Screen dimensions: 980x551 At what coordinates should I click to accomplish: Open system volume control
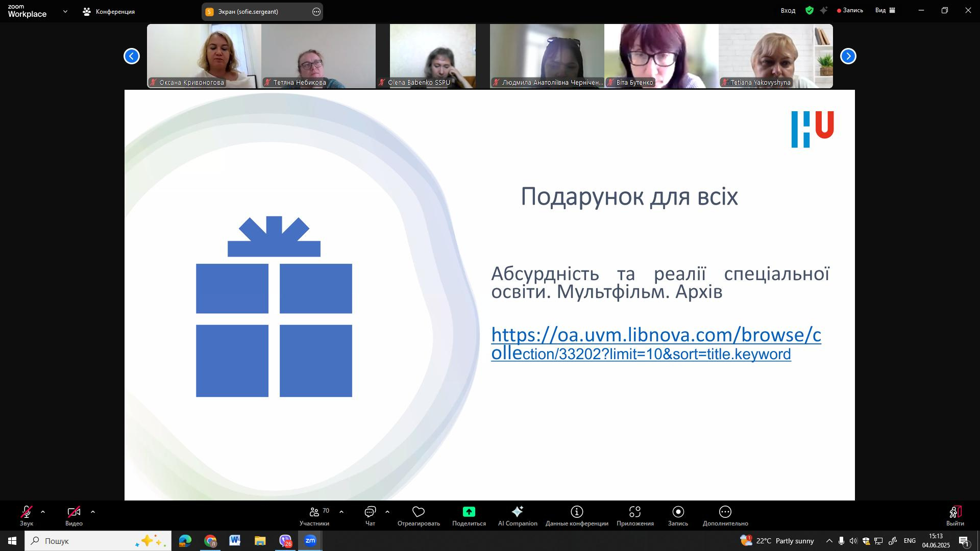(853, 541)
